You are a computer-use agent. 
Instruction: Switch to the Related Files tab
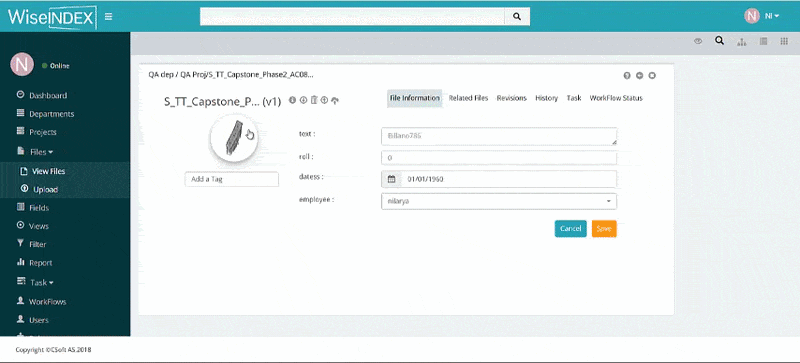click(468, 98)
